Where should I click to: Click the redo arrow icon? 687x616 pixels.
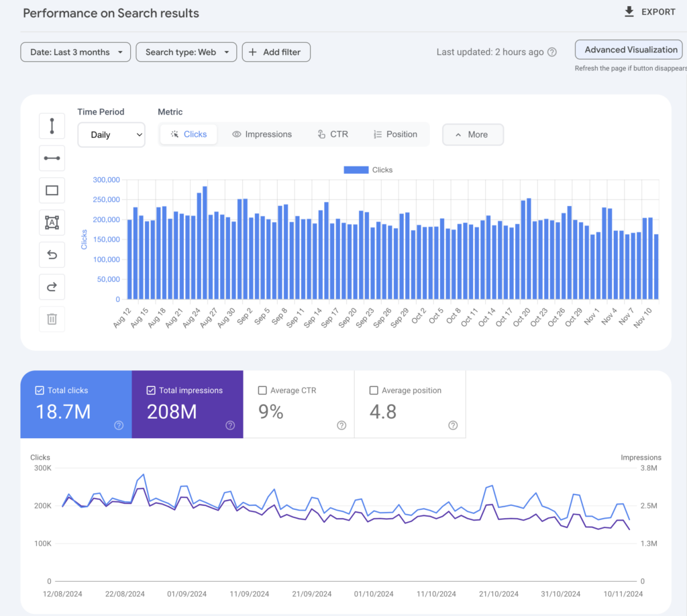(52, 287)
